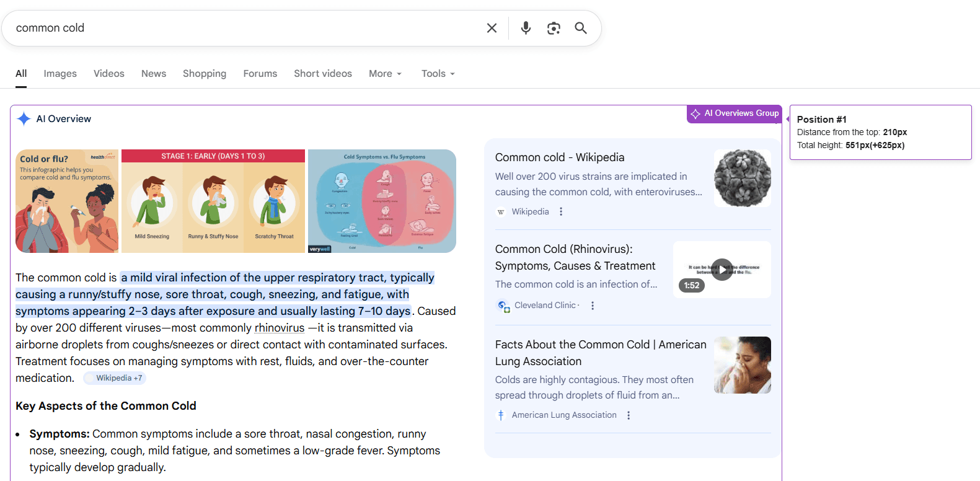Screen dimensions: 980x481
Task: Switch to the Videos tab
Action: tap(109, 74)
